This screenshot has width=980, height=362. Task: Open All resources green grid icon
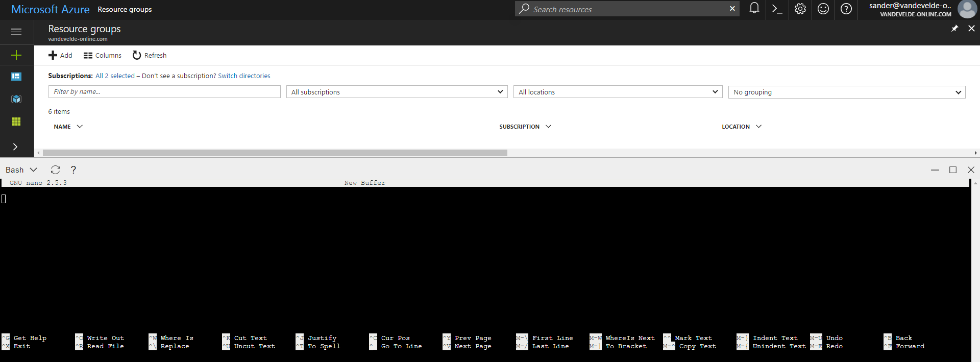(x=16, y=122)
